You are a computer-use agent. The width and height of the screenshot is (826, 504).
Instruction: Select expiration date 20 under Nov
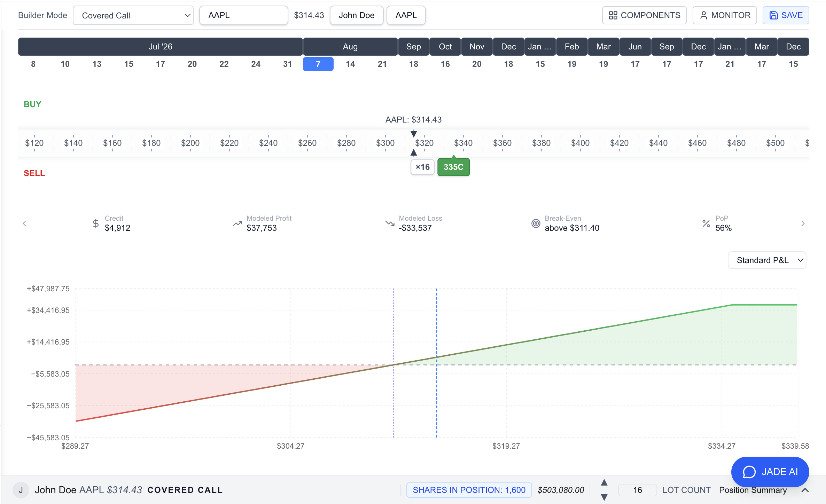477,64
